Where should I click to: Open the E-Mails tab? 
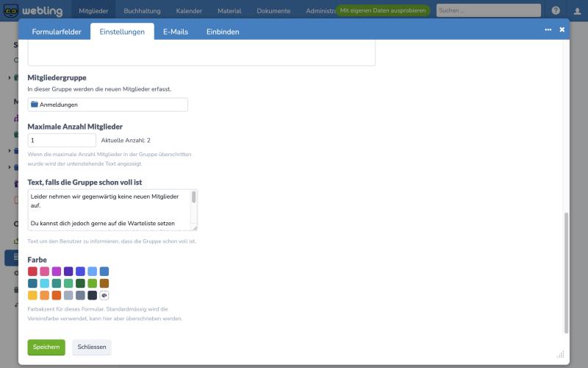tap(176, 32)
